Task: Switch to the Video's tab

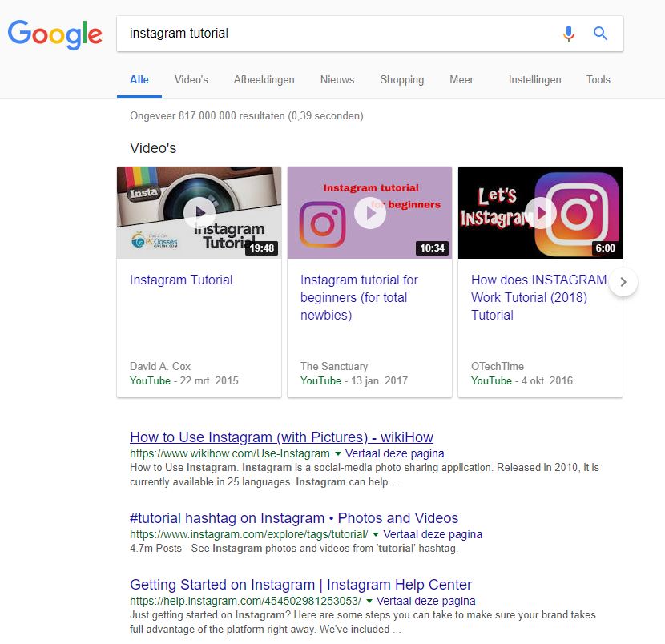Action: point(191,80)
